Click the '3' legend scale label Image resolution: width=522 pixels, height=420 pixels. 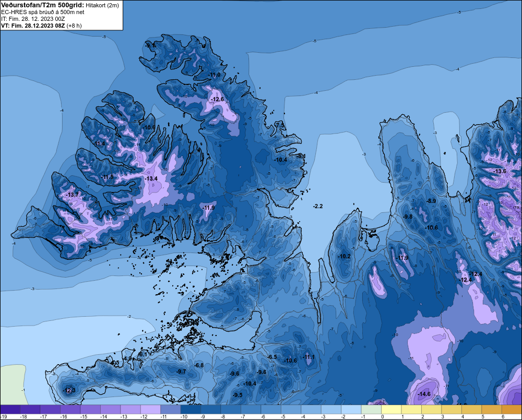pos(443,417)
